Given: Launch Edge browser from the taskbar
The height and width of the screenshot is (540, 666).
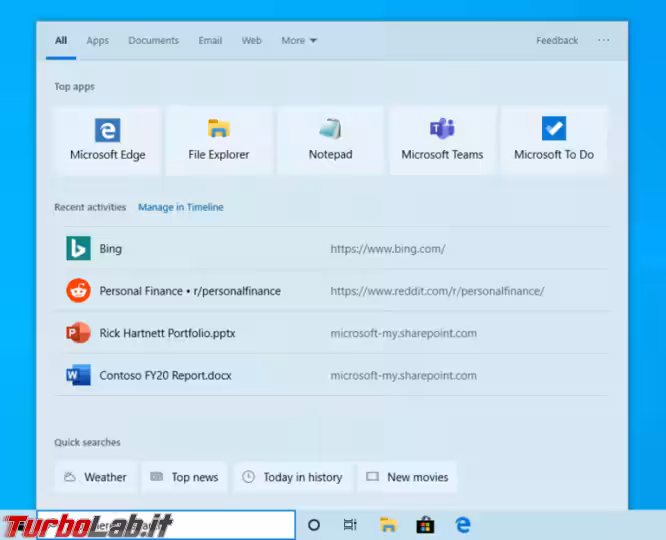Looking at the screenshot, I should 463,525.
